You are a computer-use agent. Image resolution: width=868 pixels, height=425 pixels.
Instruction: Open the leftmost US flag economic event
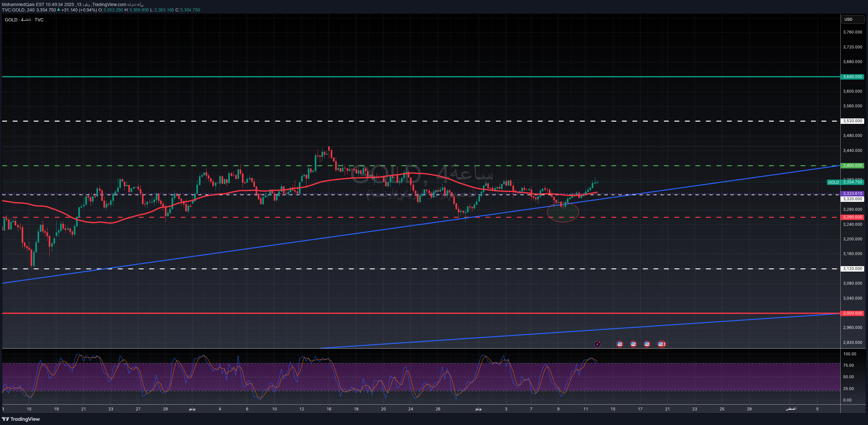[620, 344]
